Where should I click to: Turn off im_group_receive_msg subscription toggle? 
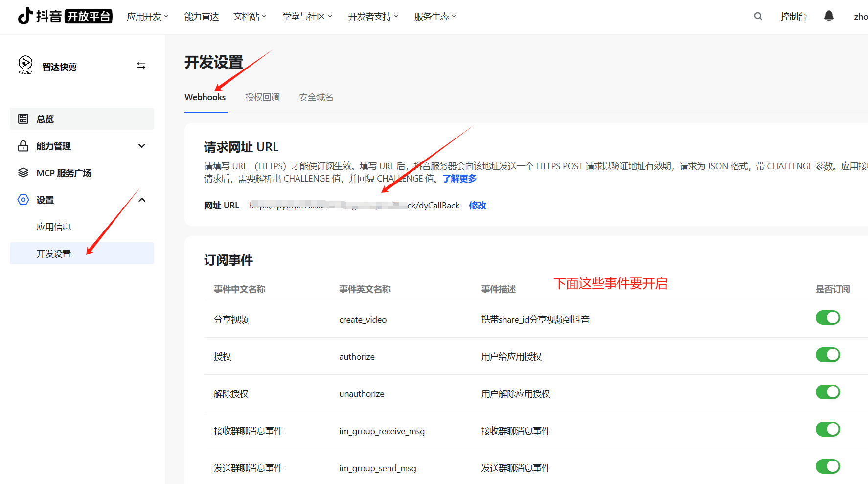pos(827,429)
